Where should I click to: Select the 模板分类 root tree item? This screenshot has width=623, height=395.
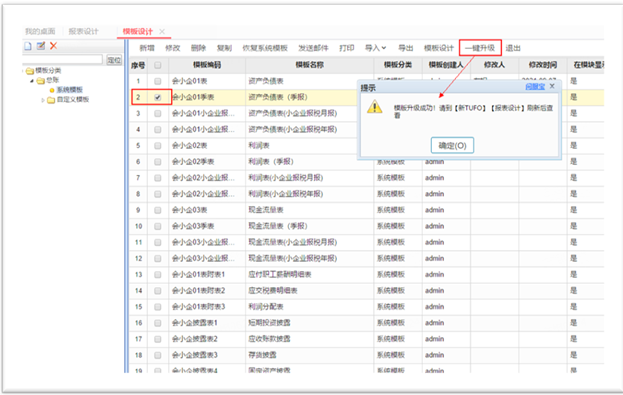[x=48, y=71]
